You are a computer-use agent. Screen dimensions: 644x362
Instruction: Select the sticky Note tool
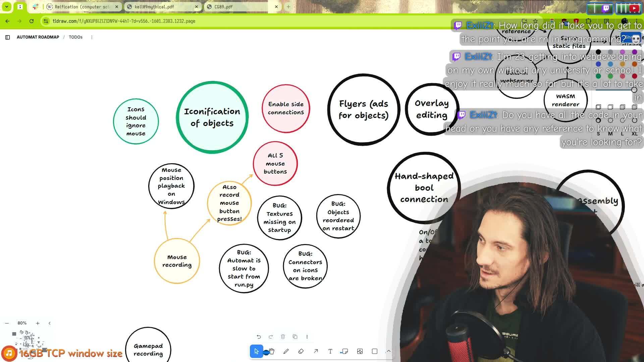(344, 351)
